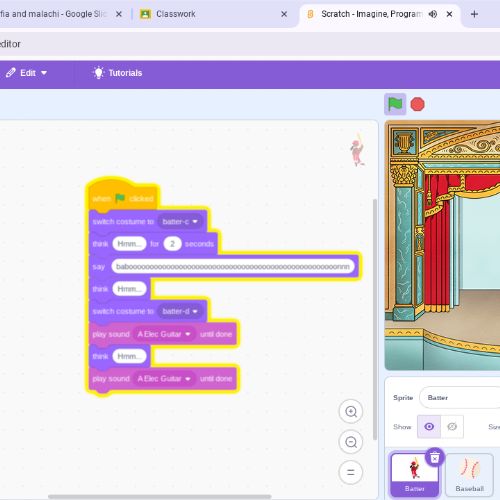Expand the batter-c costume dropdown

coord(180,222)
